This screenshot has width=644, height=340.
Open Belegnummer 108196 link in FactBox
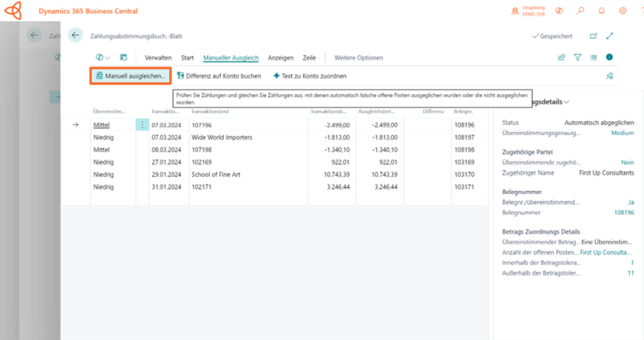tap(624, 212)
